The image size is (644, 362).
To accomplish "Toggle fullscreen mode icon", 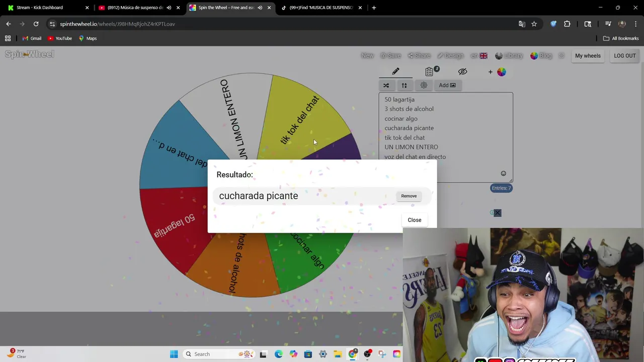I will (561, 56).
